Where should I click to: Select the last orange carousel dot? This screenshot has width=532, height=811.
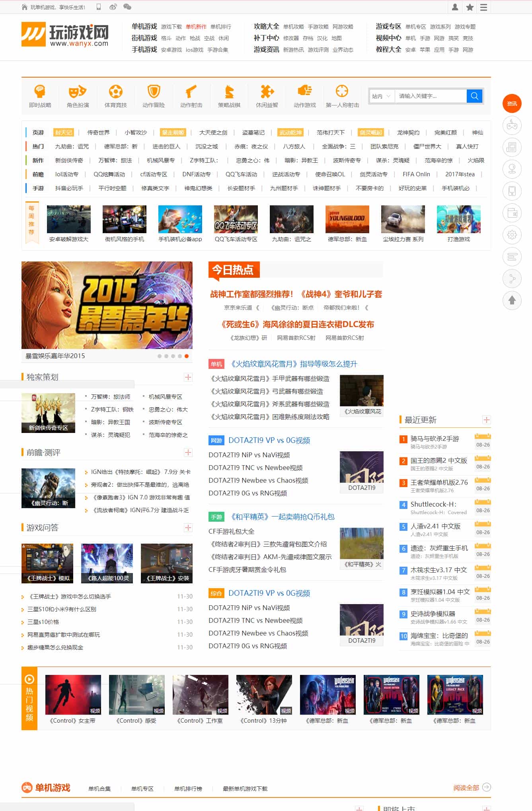point(187,356)
